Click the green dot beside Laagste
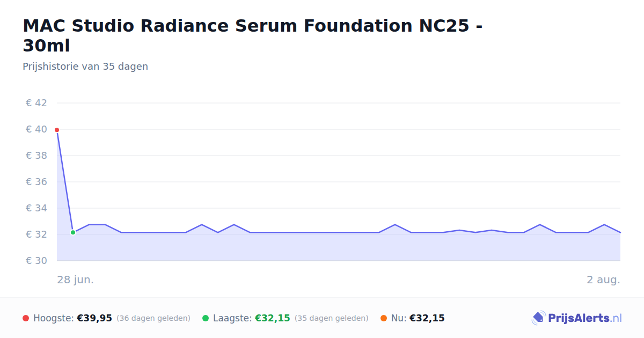The height and width of the screenshot is (338, 644). point(206,318)
